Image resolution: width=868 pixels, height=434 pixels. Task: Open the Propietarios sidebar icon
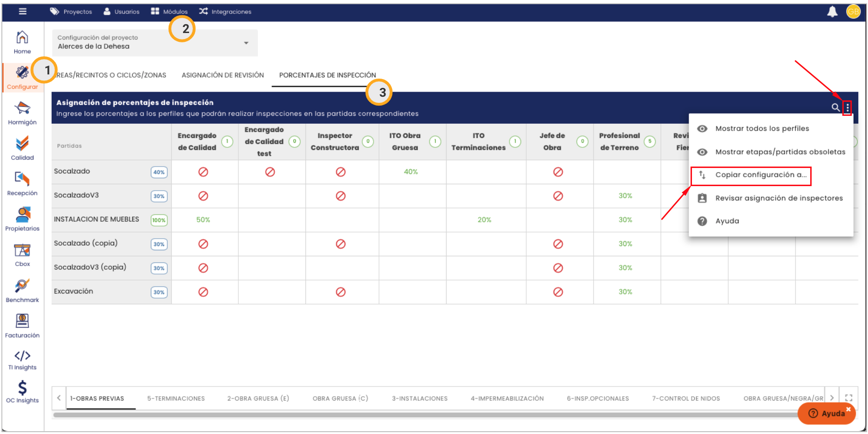coord(22,219)
